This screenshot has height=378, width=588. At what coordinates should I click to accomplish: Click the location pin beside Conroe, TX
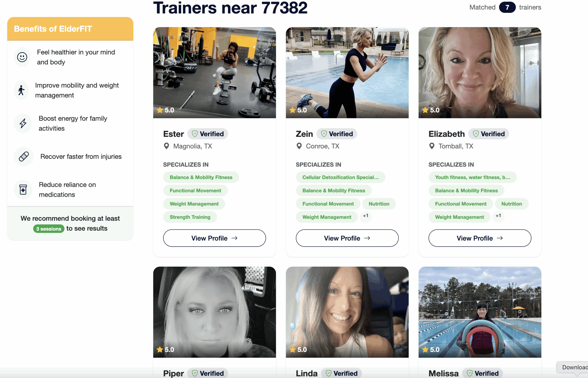[x=299, y=146]
